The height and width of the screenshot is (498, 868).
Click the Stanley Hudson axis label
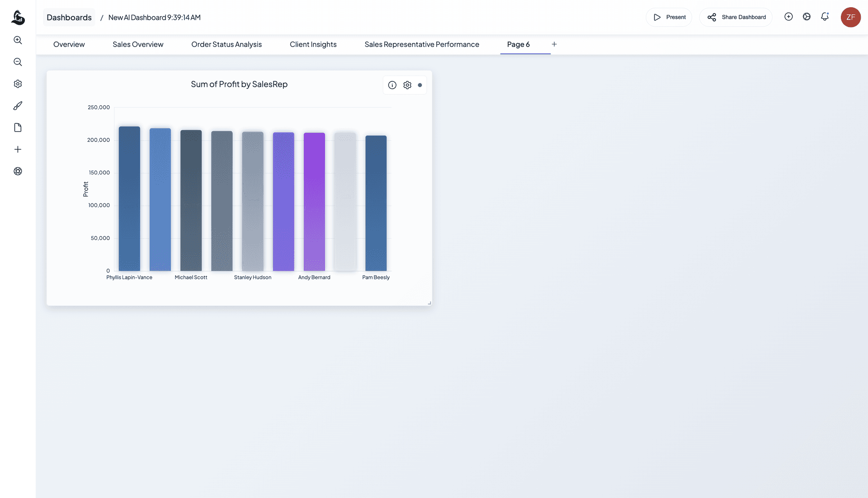pyautogui.click(x=253, y=277)
